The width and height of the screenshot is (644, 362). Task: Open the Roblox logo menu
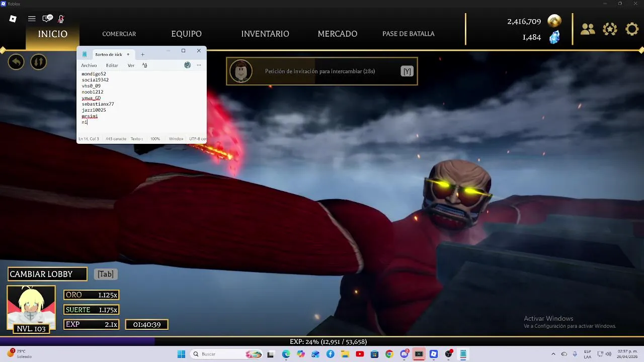pyautogui.click(x=13, y=19)
